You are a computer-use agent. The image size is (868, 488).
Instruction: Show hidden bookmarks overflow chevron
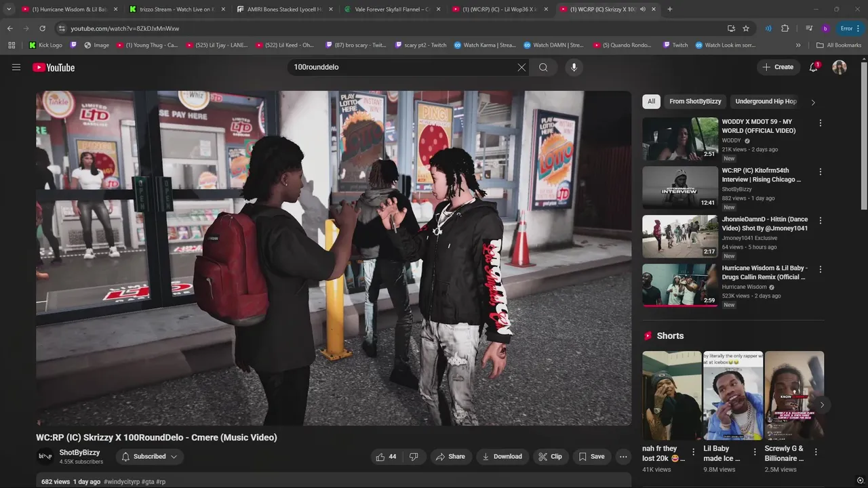pos(798,45)
